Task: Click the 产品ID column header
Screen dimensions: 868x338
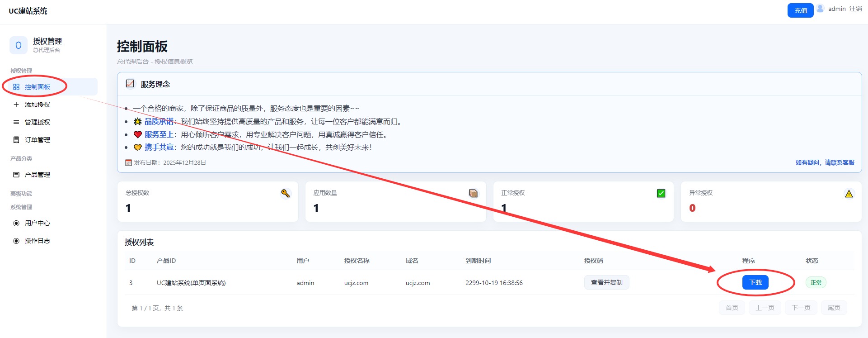Action: pyautogui.click(x=166, y=261)
